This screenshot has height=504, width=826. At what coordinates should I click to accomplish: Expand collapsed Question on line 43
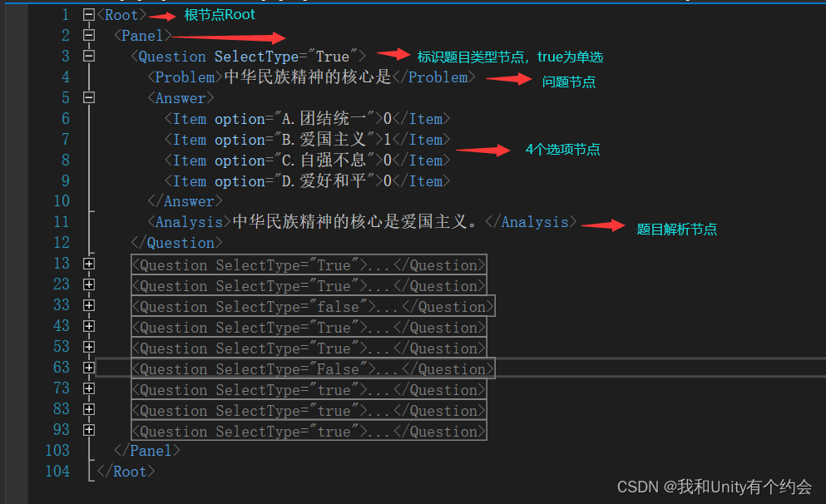click(x=89, y=327)
